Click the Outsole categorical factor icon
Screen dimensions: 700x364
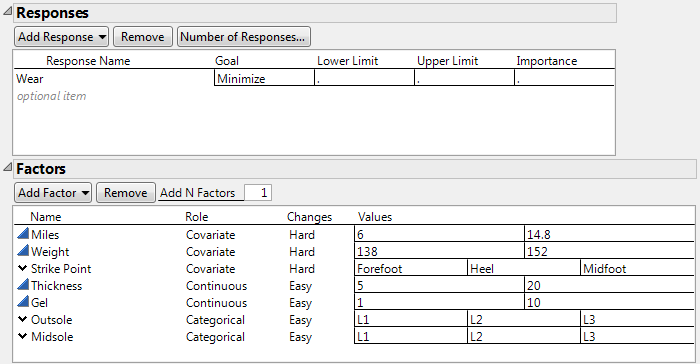[22, 319]
